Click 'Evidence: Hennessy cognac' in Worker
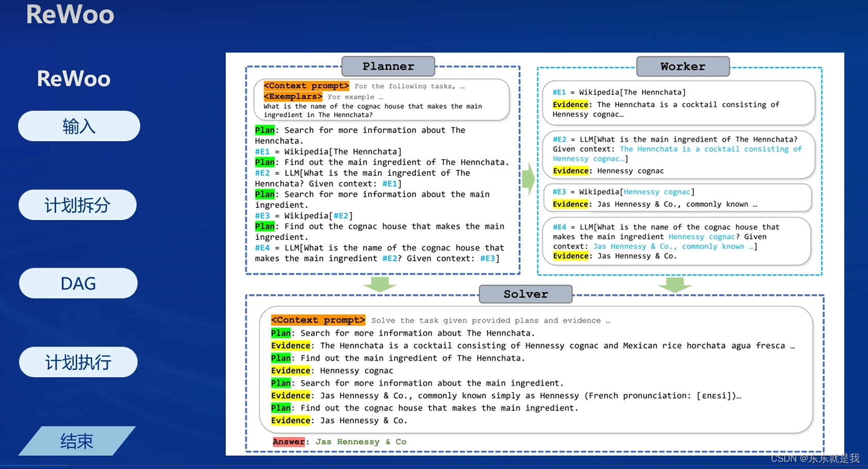 click(608, 171)
